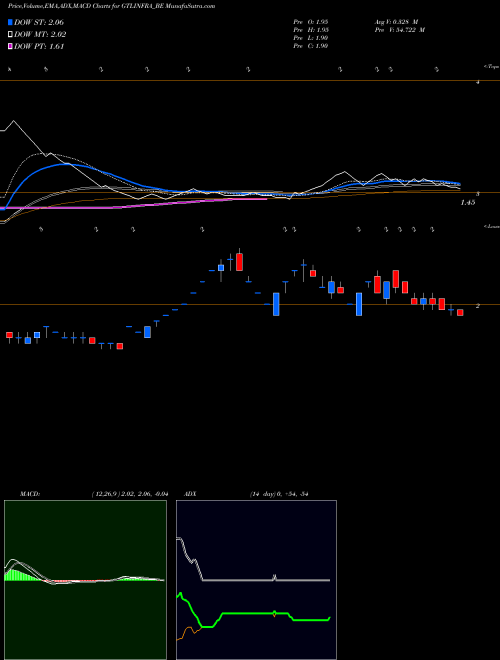Select the 'DOW MT: 2.02' legend text
The width and height of the screenshot is (500, 660).
[x=40, y=35]
